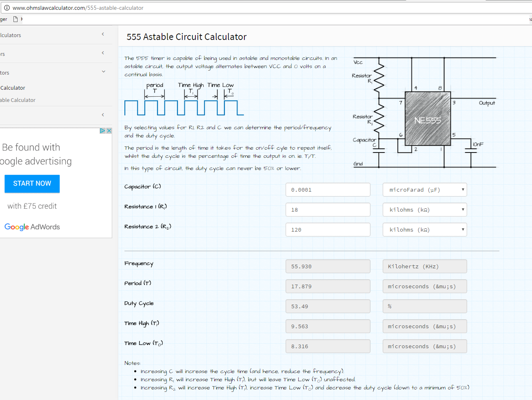
Task: Click the Resistance 1 value field
Action: click(328, 210)
